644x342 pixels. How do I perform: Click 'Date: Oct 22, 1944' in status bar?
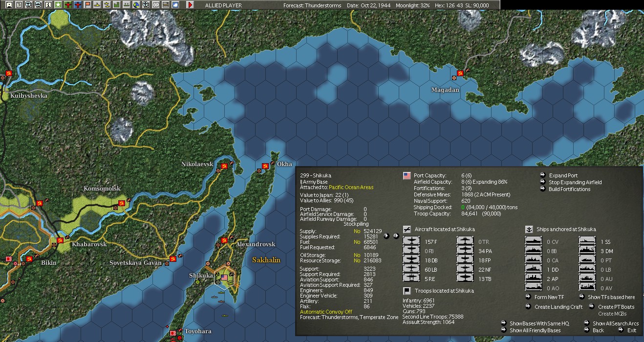369,5
